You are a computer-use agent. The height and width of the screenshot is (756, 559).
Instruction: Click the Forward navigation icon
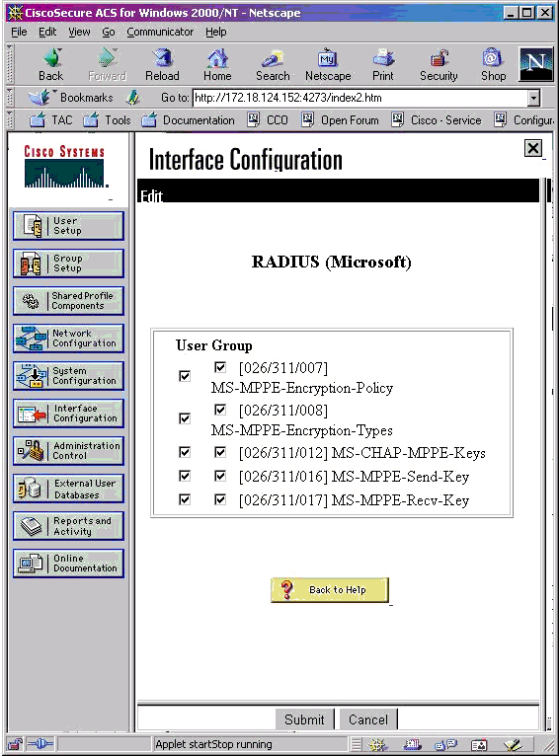click(x=107, y=64)
